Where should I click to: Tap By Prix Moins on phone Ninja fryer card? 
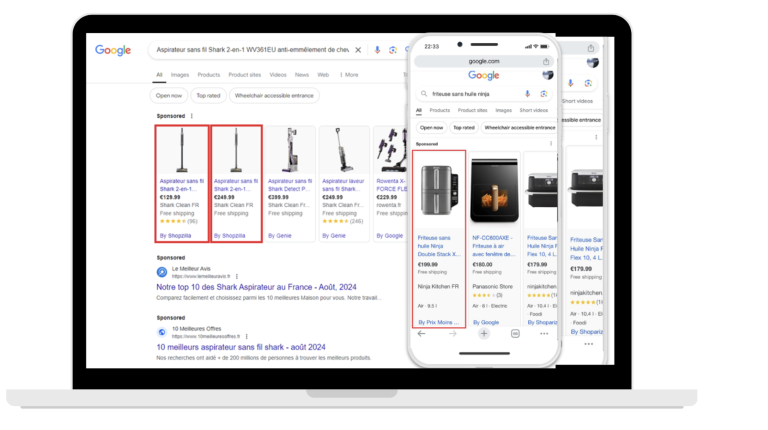[x=439, y=322]
